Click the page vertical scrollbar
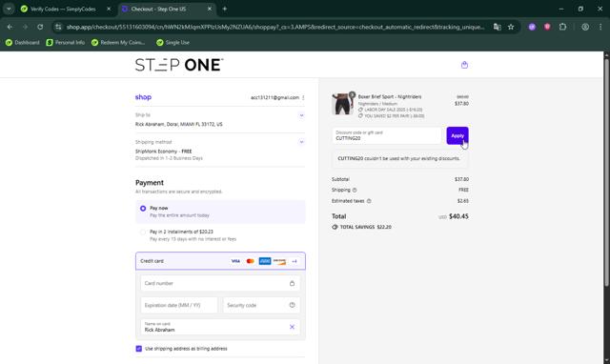Image resolution: width=610 pixels, height=364 pixels. 606,172
